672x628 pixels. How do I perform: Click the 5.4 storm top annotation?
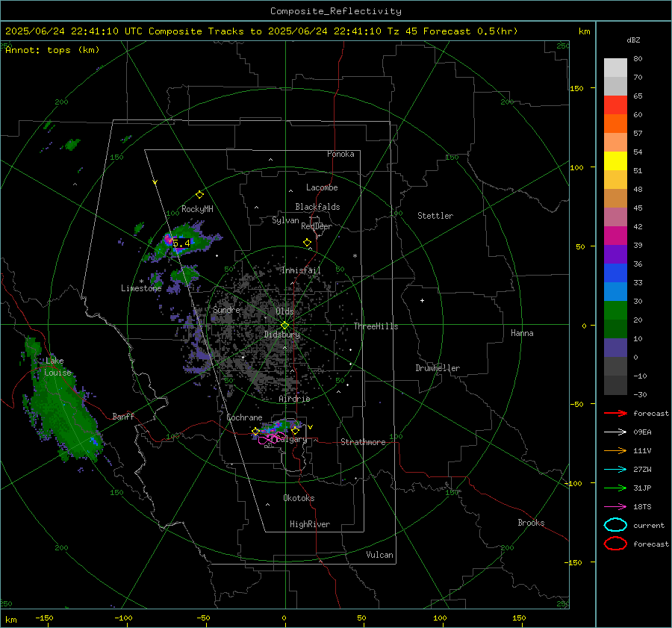point(181,243)
